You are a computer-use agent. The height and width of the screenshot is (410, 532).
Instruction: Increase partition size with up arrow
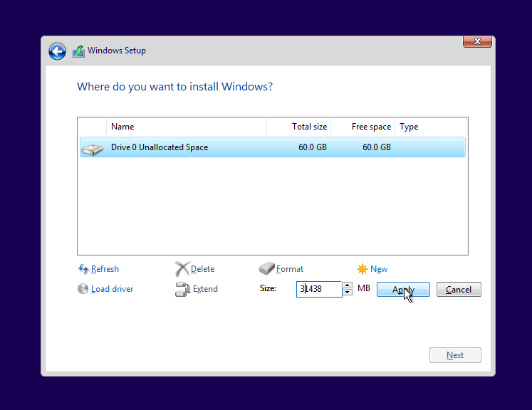pyautogui.click(x=347, y=285)
